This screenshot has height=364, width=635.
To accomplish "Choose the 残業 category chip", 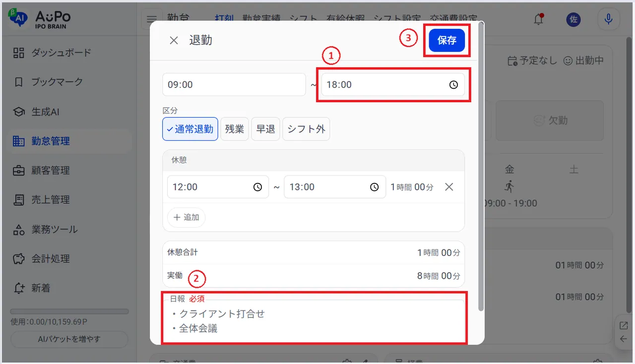I will tap(235, 129).
